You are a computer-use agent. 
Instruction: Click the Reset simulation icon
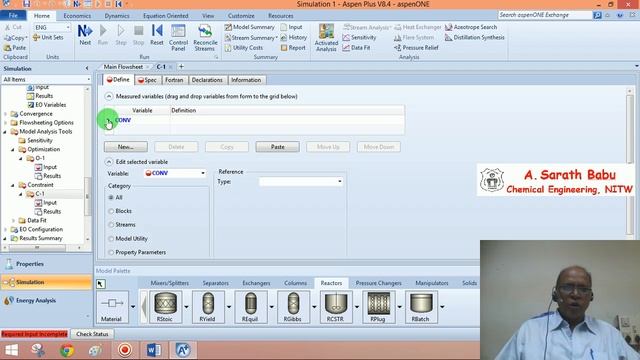click(157, 34)
